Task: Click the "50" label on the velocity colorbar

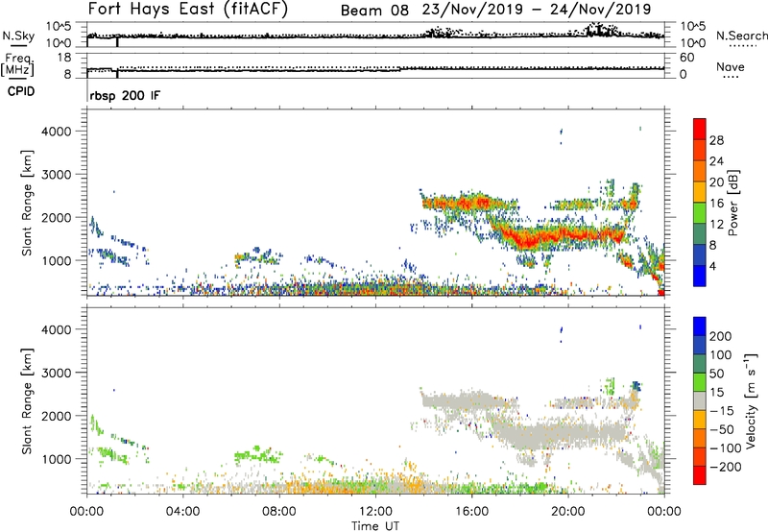Action: (x=716, y=374)
